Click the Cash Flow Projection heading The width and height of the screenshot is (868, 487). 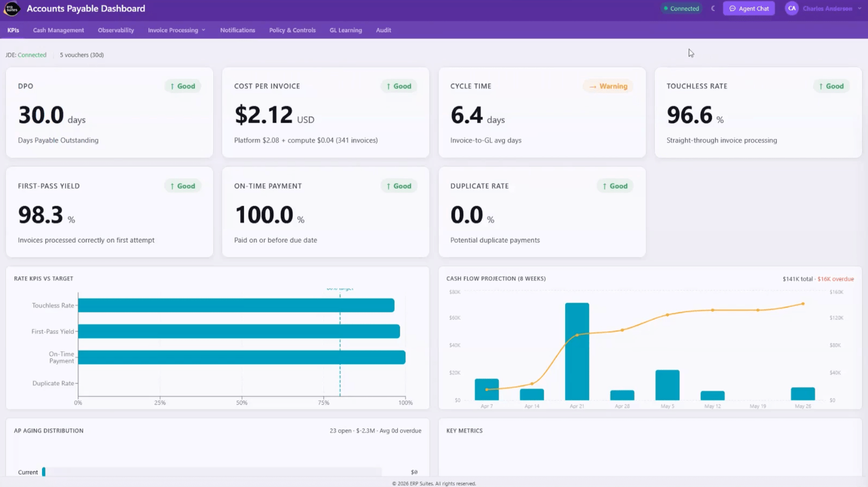click(496, 279)
